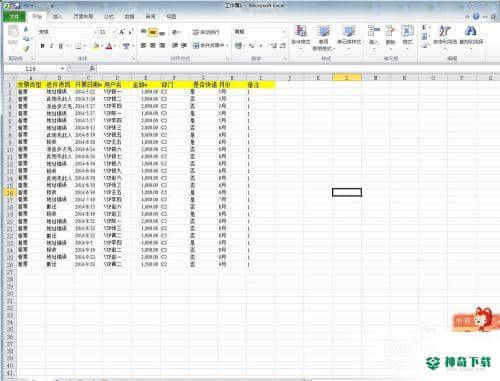Image resolution: width=500 pixels, height=381 pixels.
Task: Open Format as Table gallery
Action: pyautogui.click(x=323, y=38)
